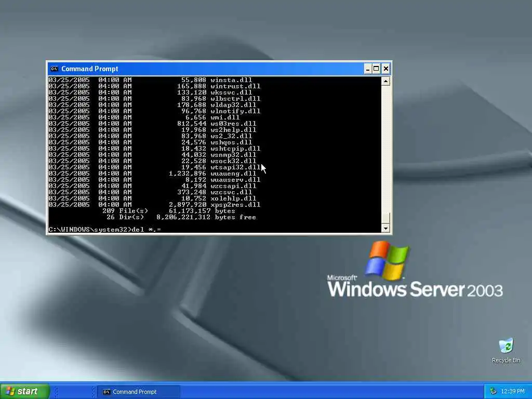The image size is (532, 399).
Task: Click the wlnotify.dll file name
Action: click(235, 111)
